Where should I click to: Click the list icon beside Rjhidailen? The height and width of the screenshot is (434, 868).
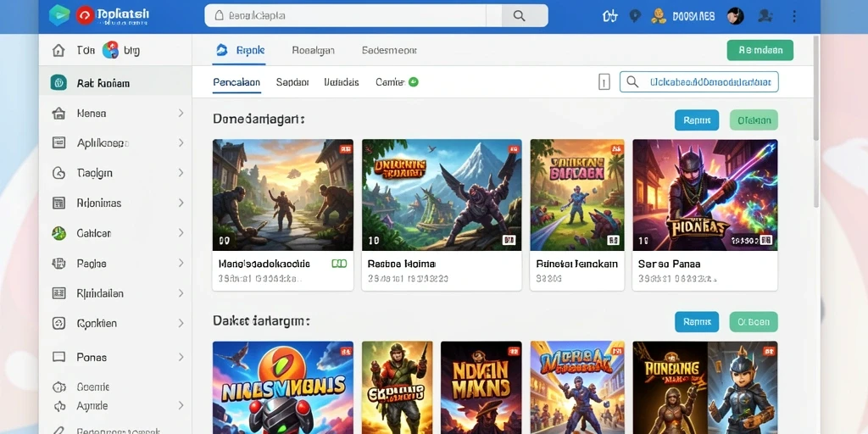tap(58, 293)
